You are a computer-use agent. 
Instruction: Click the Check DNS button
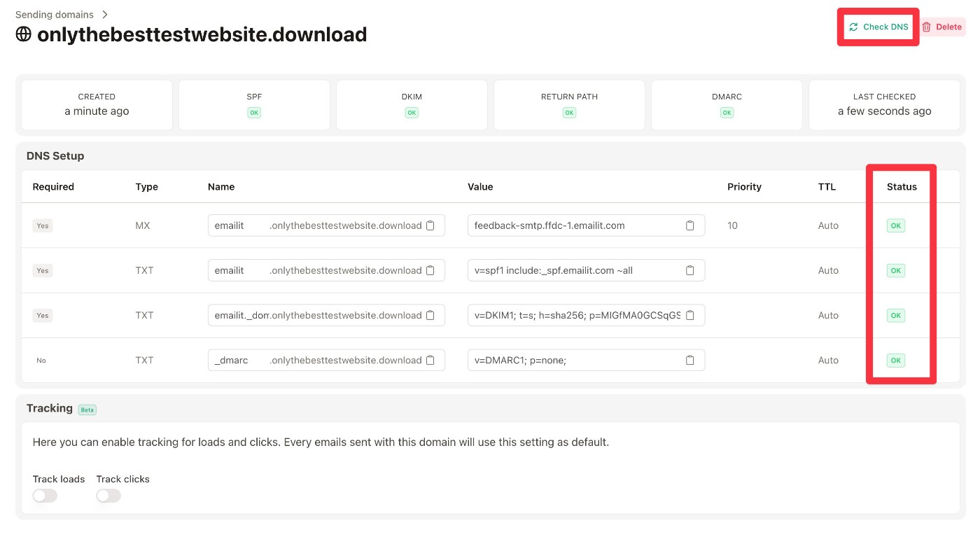[878, 27]
